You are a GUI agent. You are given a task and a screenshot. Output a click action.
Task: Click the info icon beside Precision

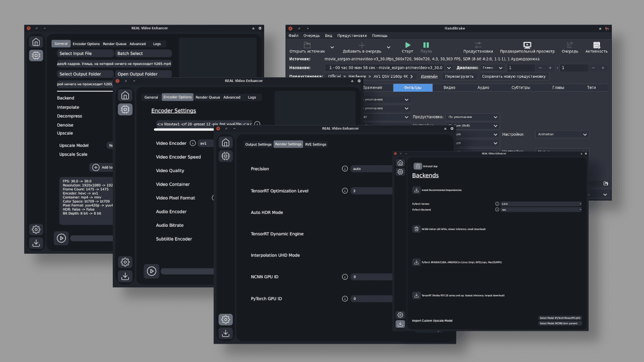[345, 169]
